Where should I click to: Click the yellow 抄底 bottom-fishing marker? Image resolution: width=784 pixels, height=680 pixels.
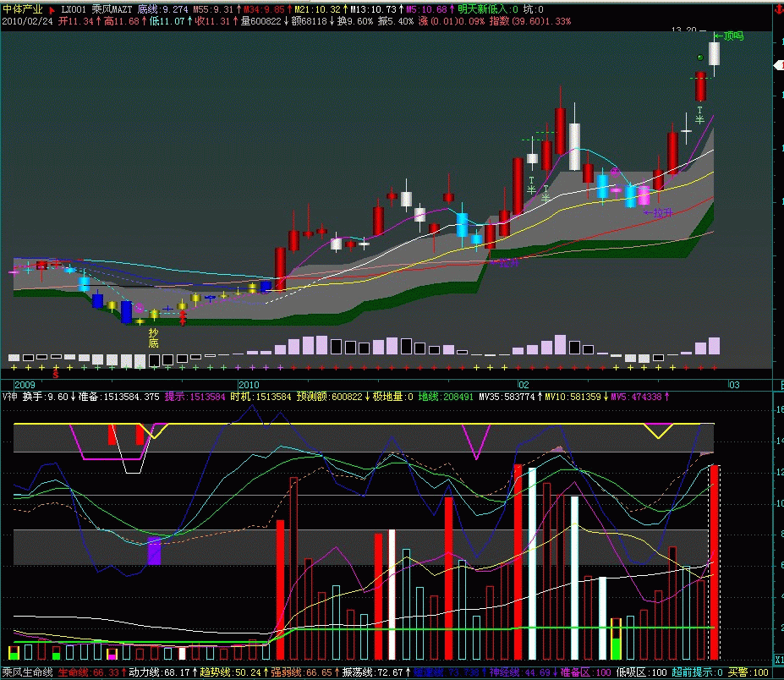pos(153,338)
